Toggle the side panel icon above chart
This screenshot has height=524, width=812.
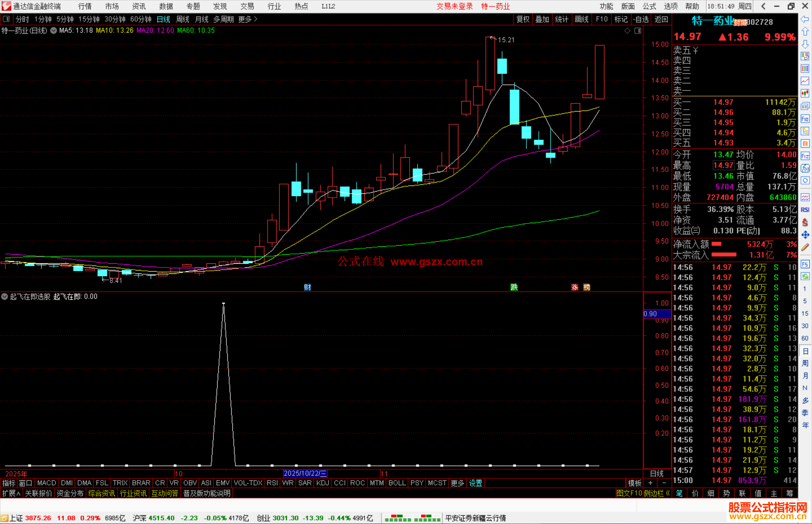pos(638,31)
